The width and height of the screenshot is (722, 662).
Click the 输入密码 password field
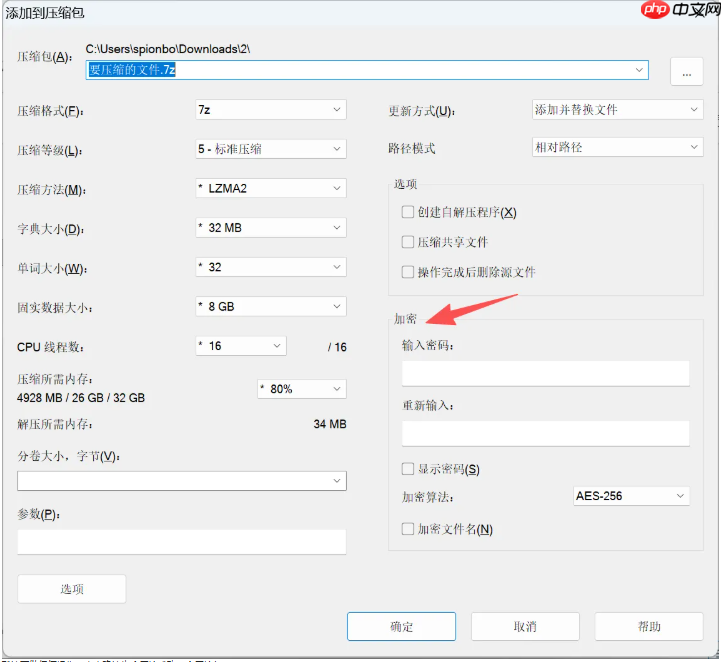pyautogui.click(x=546, y=373)
